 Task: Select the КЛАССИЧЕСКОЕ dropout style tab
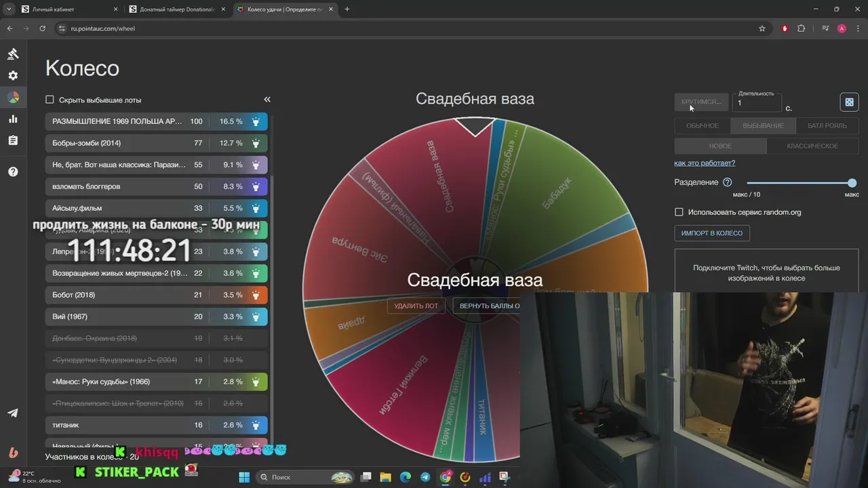812,146
